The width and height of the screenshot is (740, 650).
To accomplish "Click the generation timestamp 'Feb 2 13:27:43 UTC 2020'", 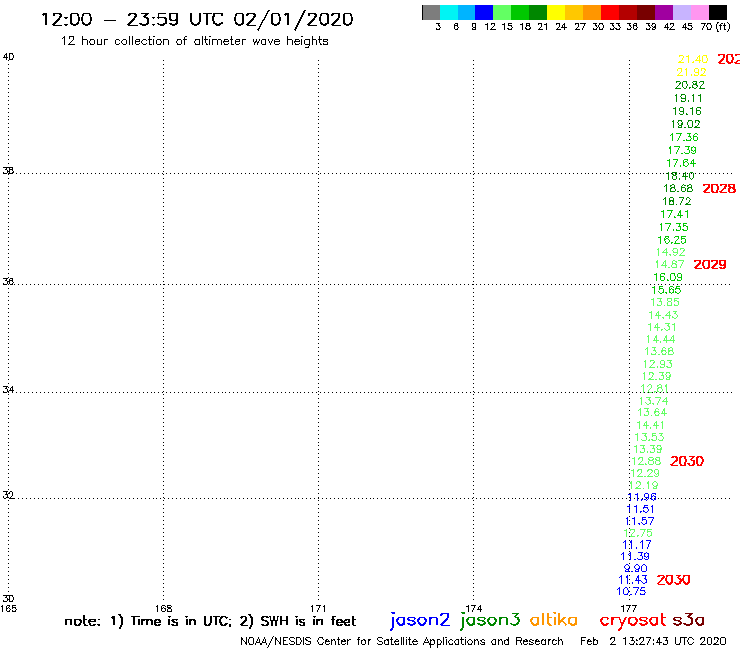I will coord(653,641).
